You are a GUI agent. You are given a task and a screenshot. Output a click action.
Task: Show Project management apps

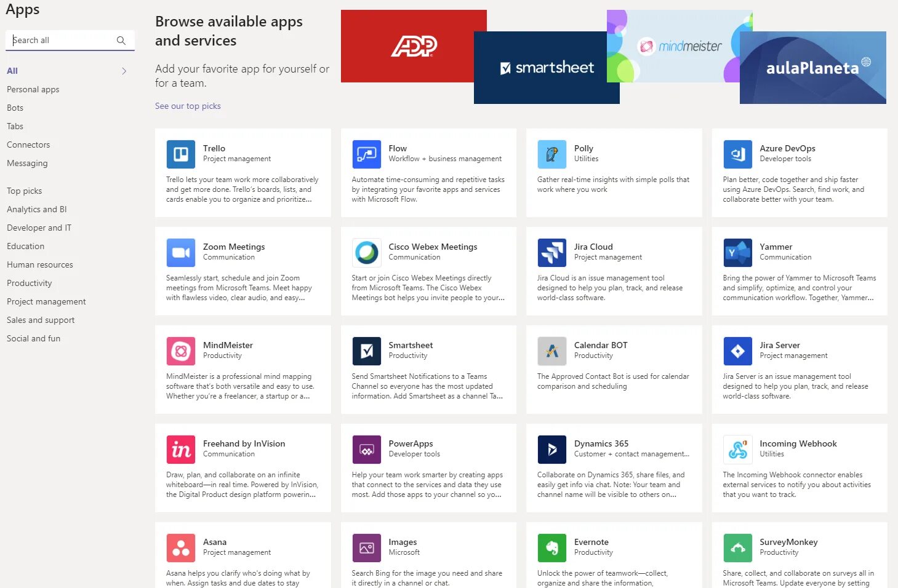click(x=46, y=301)
